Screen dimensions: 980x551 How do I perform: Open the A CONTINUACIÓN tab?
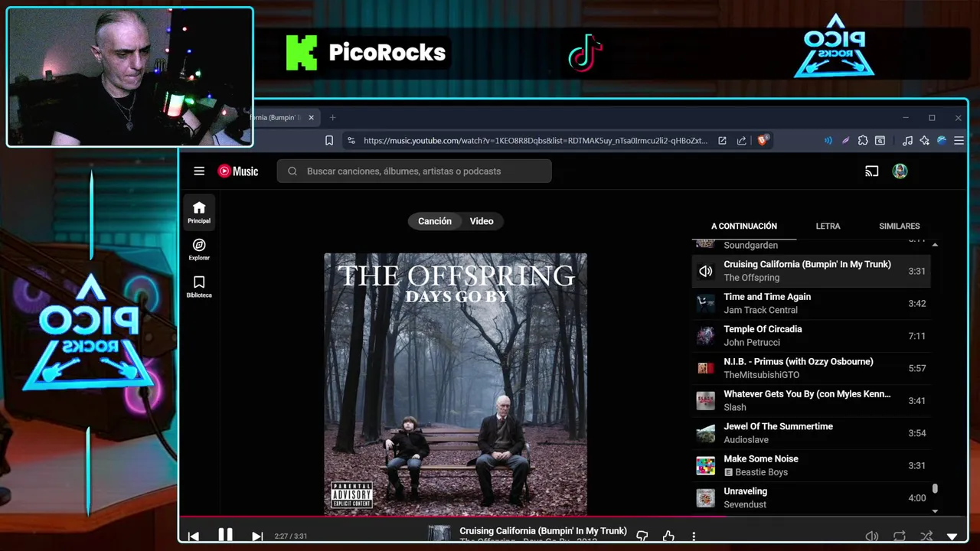[744, 227]
